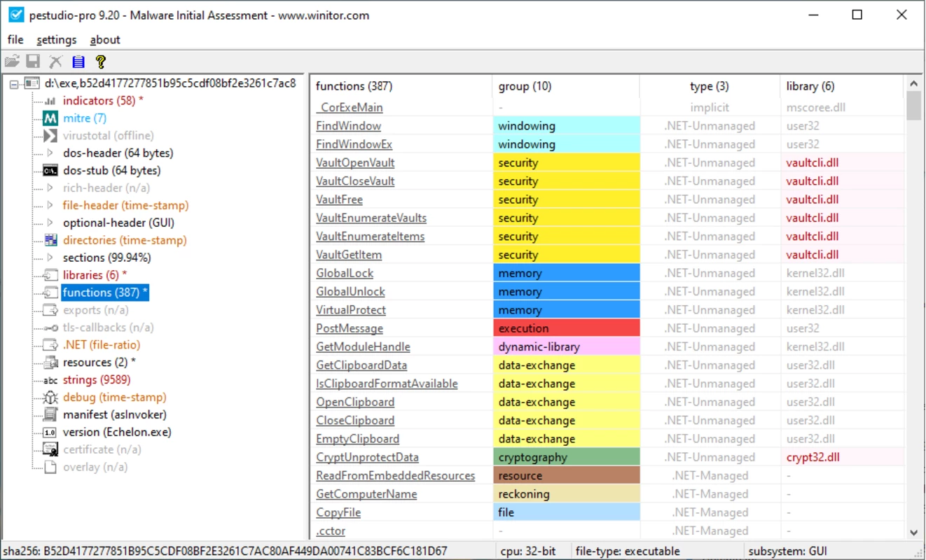Click the tls-callbacks icon in tree
This screenshot has height=560, width=926.
point(50,328)
